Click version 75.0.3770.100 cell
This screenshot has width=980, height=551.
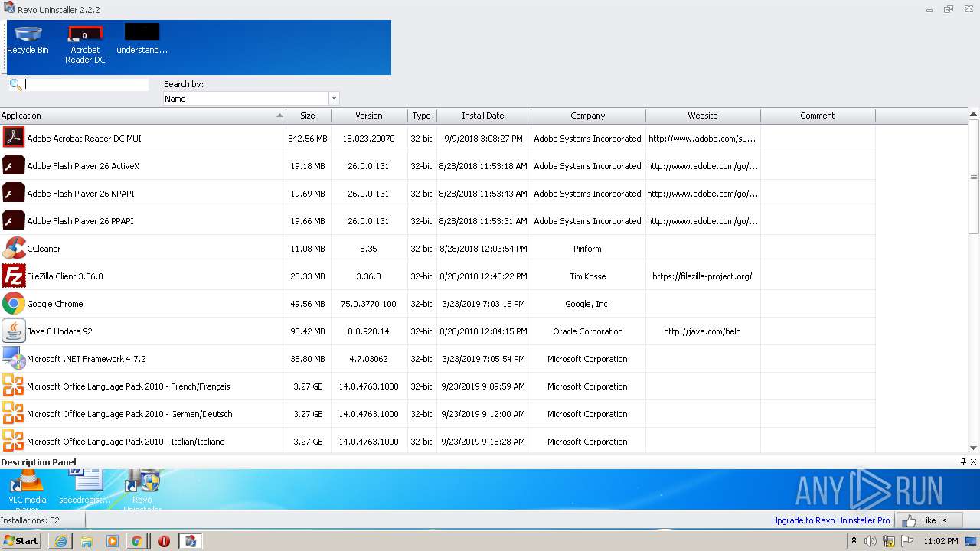pos(368,304)
